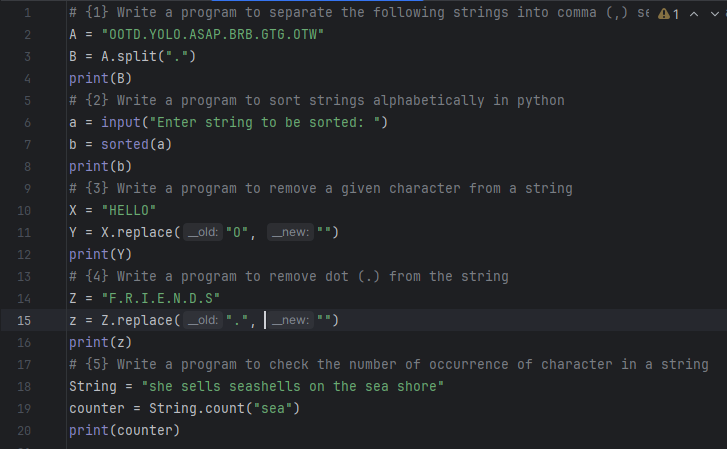Click the _new: hint on line 15
Viewport: 727px width, 449px height.
290,320
